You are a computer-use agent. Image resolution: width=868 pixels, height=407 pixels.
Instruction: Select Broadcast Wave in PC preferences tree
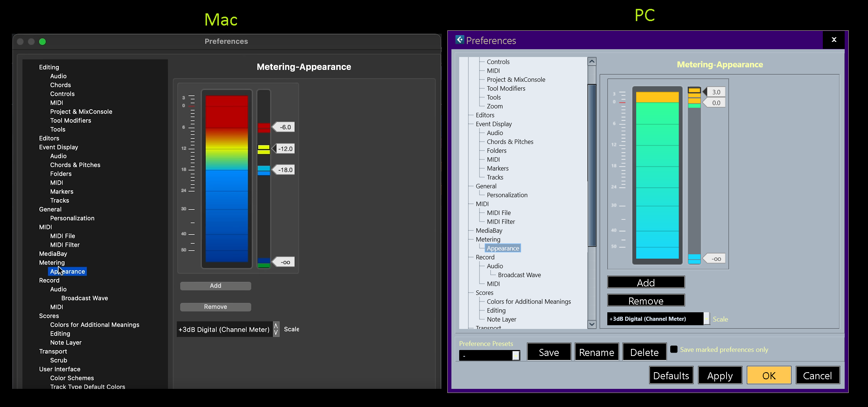(x=519, y=275)
